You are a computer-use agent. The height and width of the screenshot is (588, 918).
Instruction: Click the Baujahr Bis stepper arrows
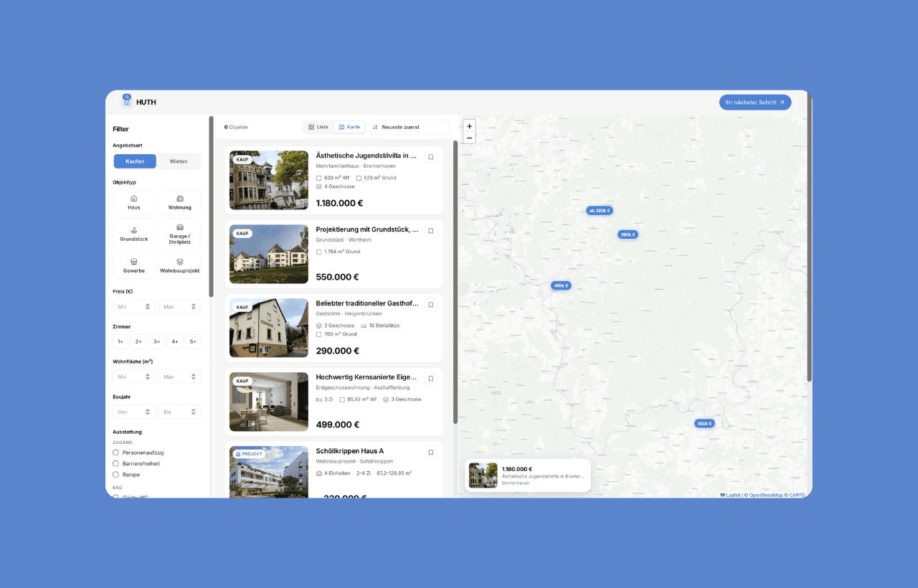point(194,412)
